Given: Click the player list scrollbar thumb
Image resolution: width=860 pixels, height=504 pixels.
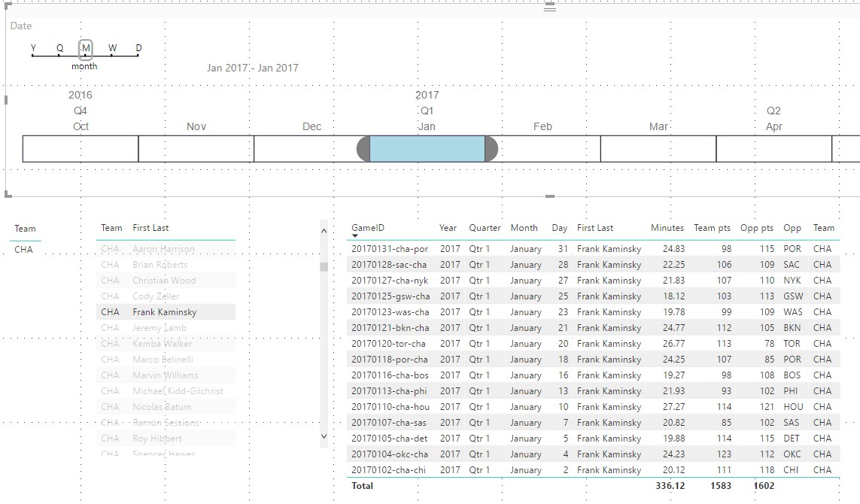Looking at the screenshot, I should 324,267.
